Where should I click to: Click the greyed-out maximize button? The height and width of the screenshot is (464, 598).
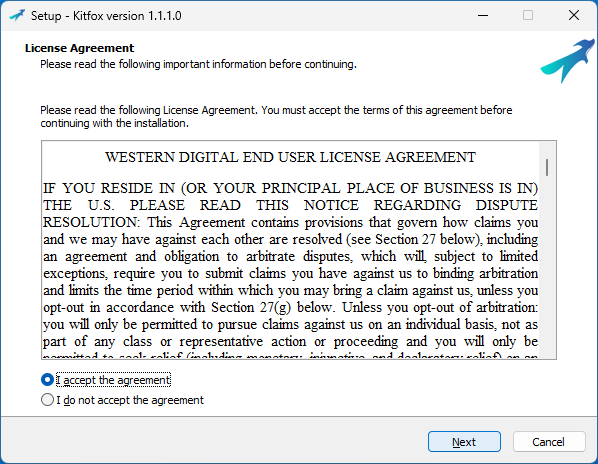pyautogui.click(x=528, y=16)
